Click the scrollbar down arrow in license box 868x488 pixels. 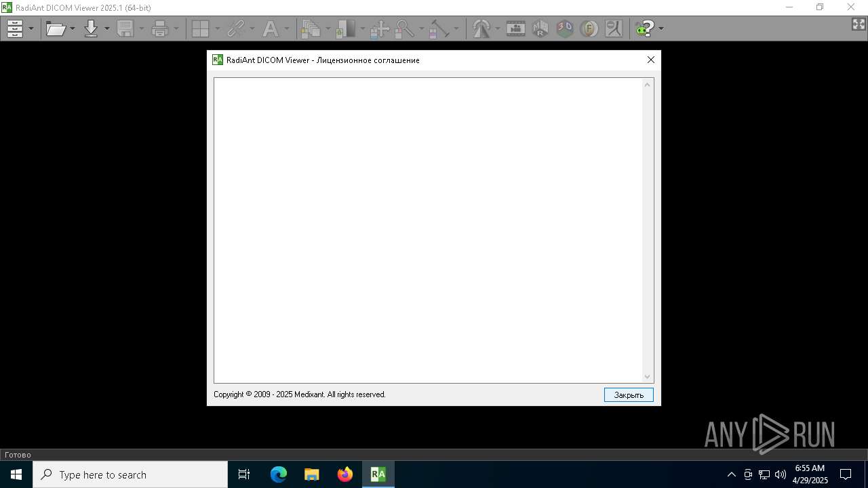[x=648, y=377]
